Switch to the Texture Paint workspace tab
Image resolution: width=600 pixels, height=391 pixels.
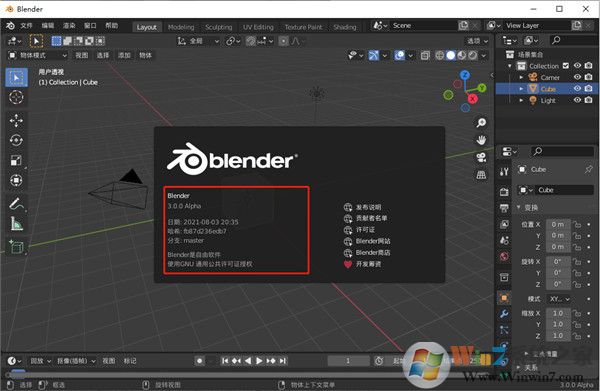303,27
